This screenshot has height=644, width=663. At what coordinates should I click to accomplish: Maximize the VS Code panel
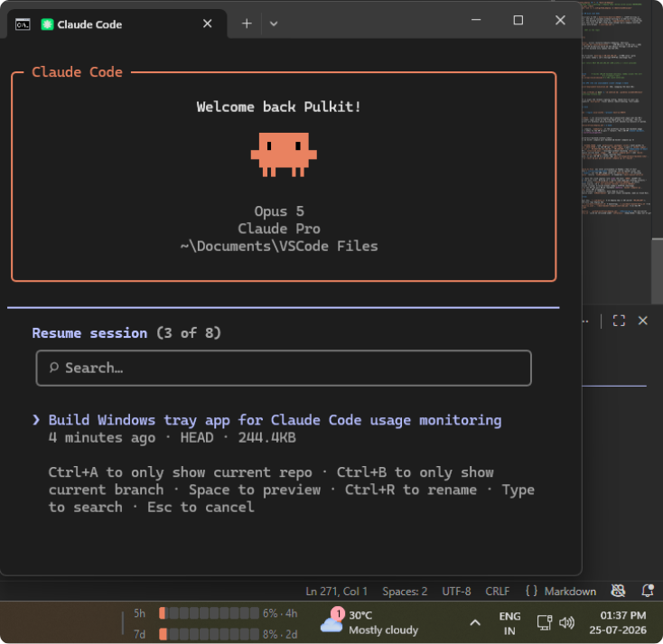tap(619, 321)
